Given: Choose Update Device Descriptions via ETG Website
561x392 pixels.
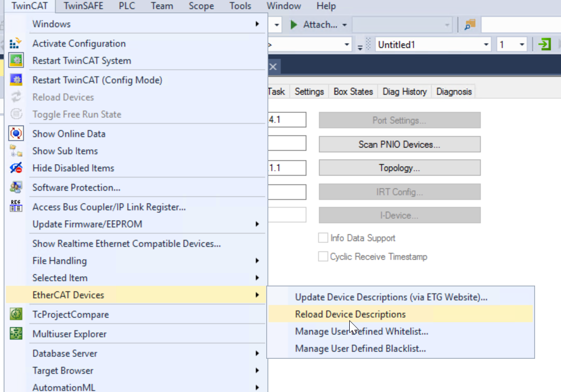Looking at the screenshot, I should click(401, 297).
